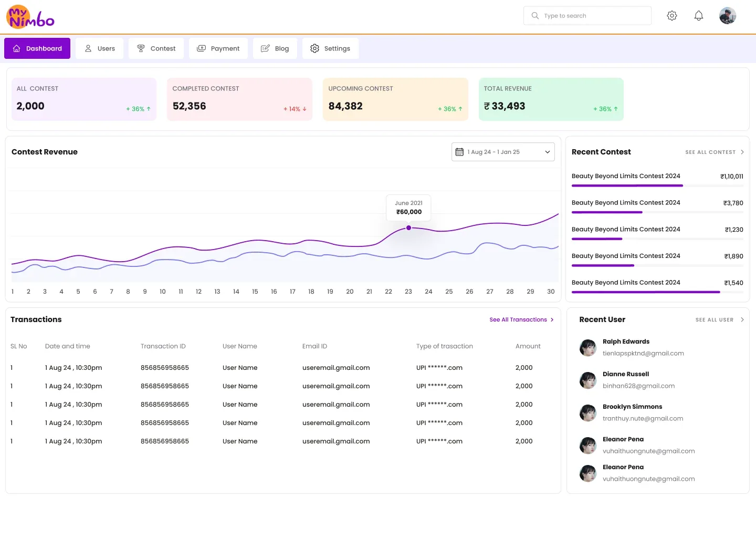Click the ₹3,780 contest amount

point(733,203)
